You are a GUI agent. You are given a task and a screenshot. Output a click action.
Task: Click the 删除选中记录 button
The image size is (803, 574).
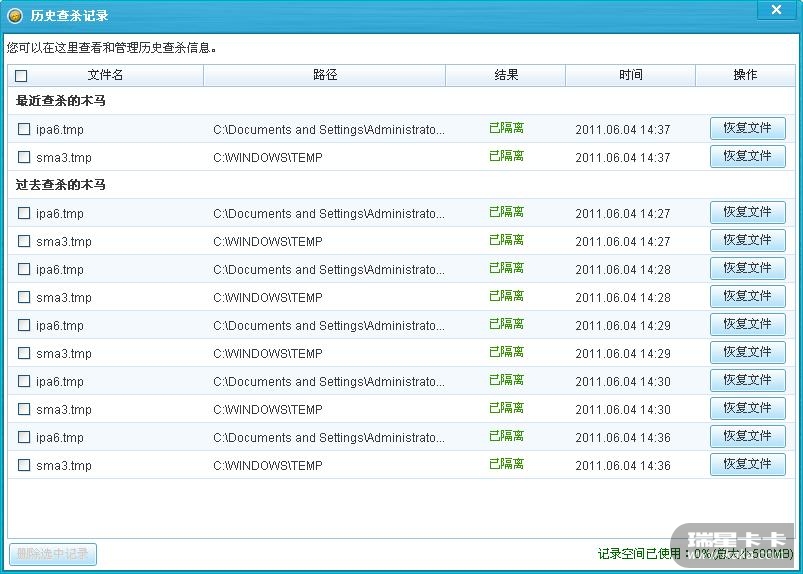[x=53, y=554]
